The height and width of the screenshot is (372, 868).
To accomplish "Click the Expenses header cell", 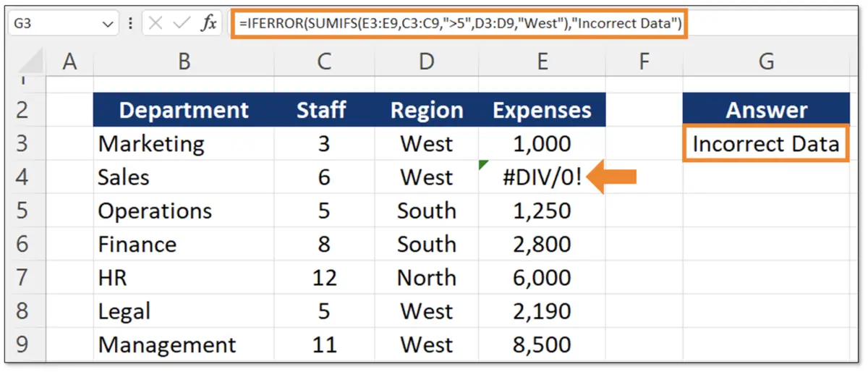I will click(542, 110).
